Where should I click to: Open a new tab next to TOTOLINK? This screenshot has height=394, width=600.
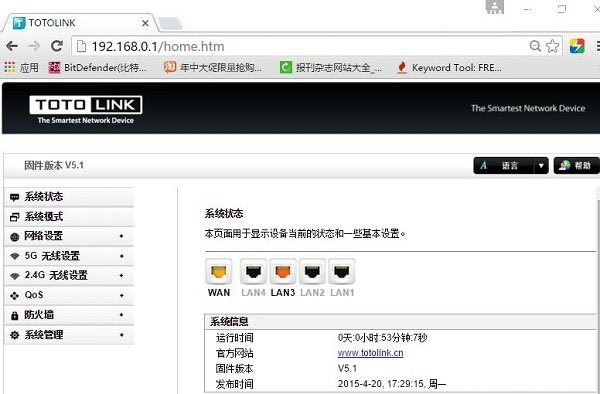[x=170, y=23]
